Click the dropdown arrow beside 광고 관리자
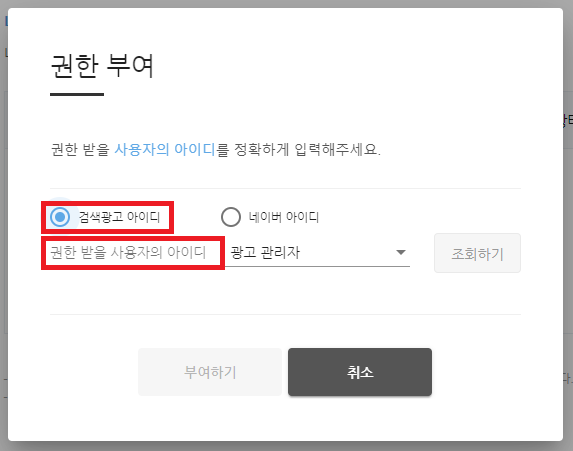 click(x=401, y=253)
